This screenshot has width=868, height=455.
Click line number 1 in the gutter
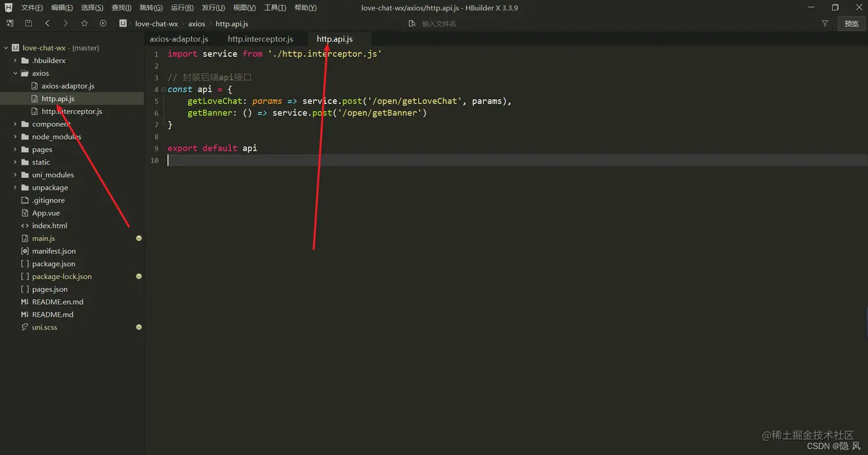(x=156, y=54)
